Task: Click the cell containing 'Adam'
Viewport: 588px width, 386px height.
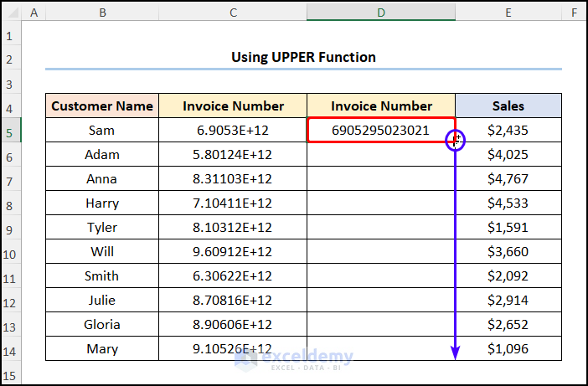Action: click(102, 154)
